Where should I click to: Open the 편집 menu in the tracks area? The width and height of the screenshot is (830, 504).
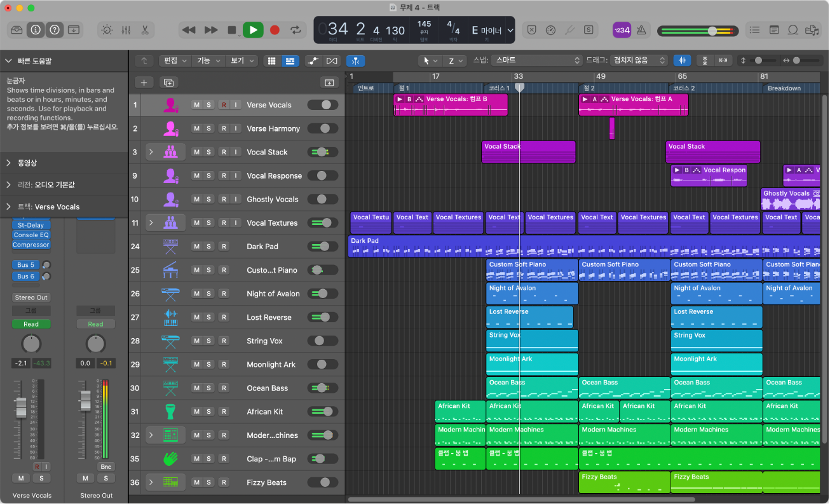coord(174,60)
